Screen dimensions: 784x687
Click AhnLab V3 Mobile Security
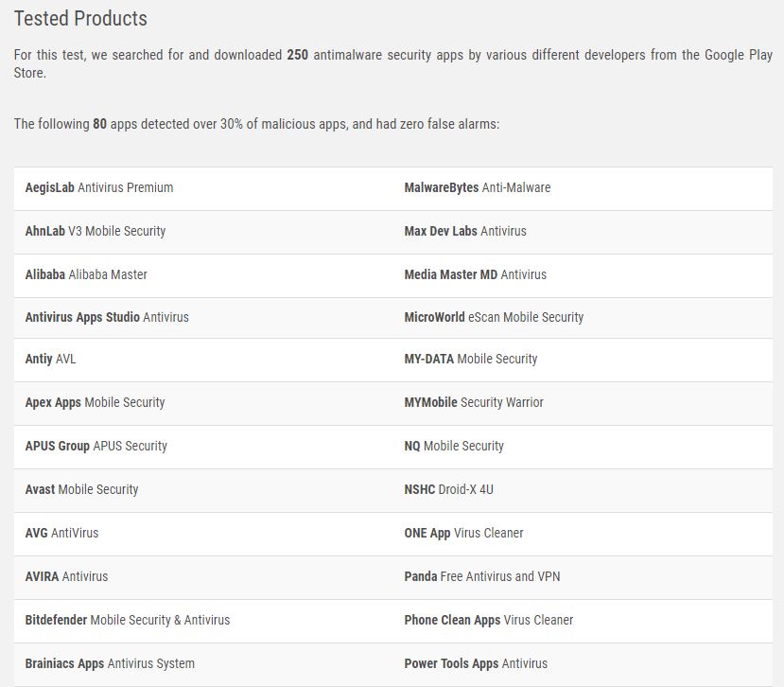96,231
